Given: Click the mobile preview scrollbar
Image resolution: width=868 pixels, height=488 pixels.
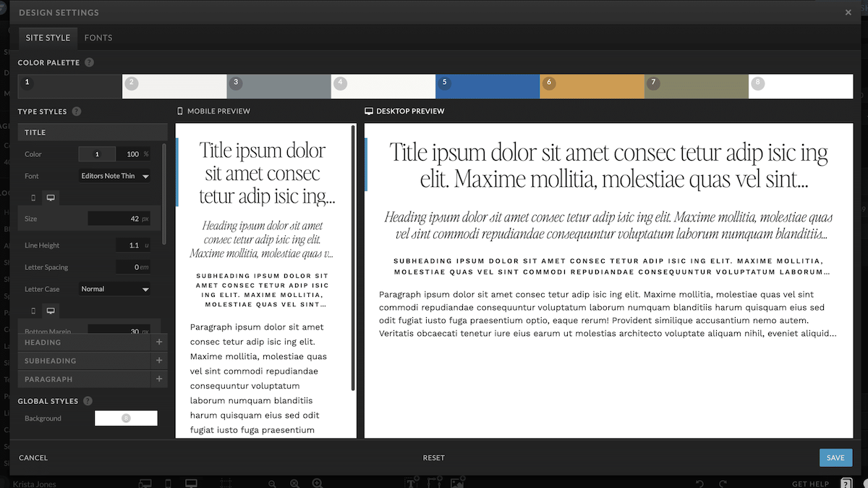Looking at the screenshot, I should pos(353,258).
